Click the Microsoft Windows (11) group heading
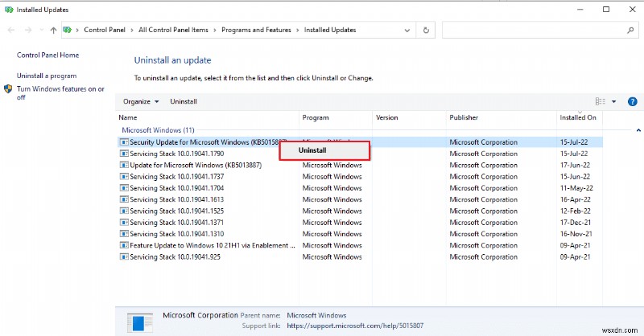The image size is (644, 336). pyautogui.click(x=158, y=130)
